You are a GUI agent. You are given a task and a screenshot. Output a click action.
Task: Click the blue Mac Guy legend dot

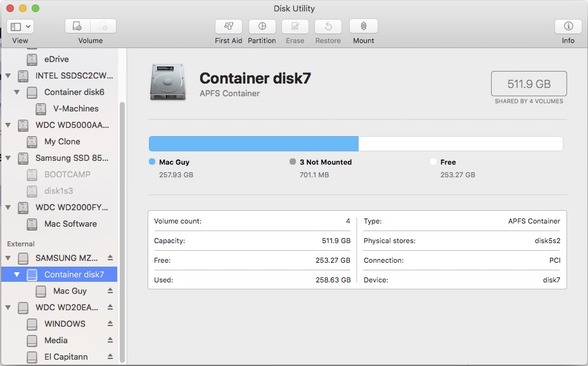(x=152, y=161)
